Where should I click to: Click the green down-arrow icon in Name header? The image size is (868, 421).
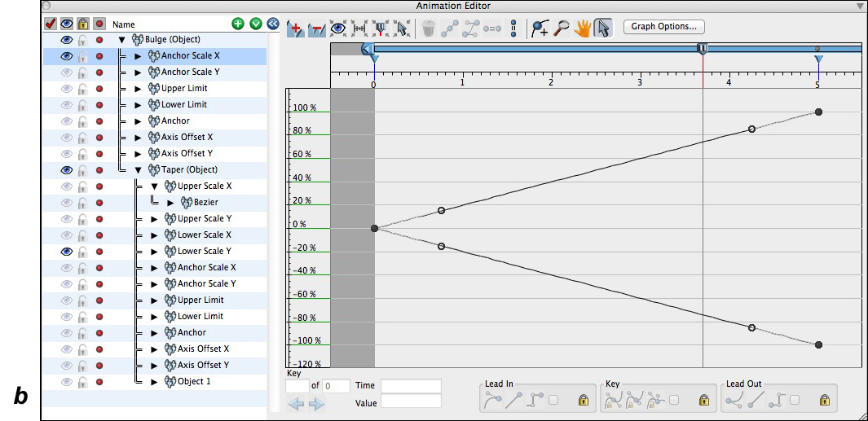point(256,24)
